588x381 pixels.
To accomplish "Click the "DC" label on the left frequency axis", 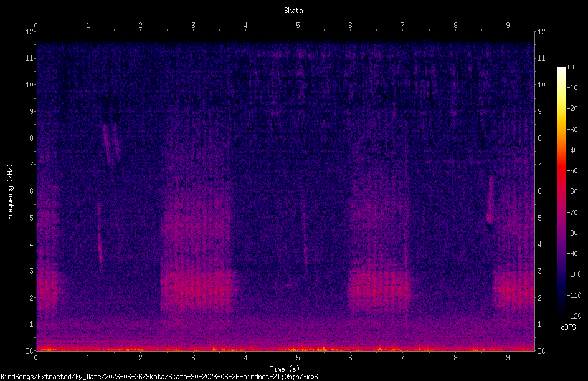I will (29, 351).
